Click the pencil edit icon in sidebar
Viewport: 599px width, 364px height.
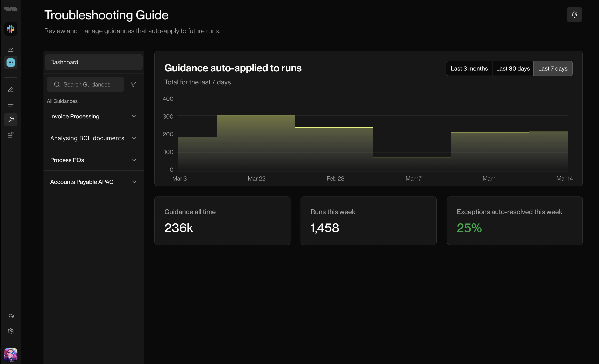[11, 89]
